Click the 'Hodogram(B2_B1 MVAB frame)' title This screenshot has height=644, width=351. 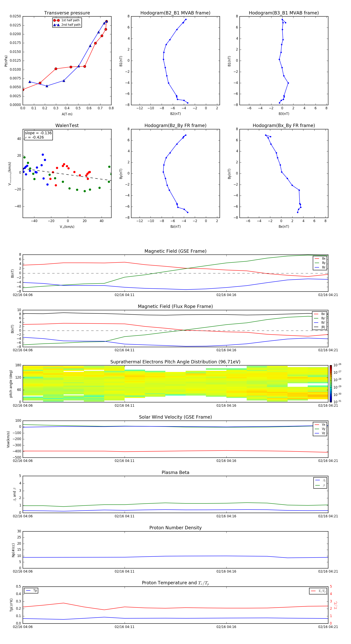(x=175, y=13)
